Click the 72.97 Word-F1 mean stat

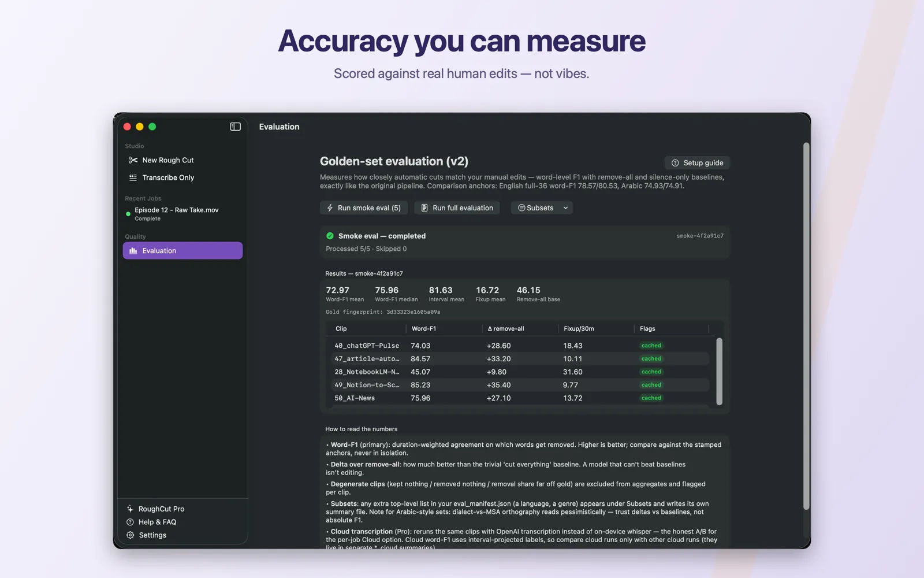pos(345,294)
